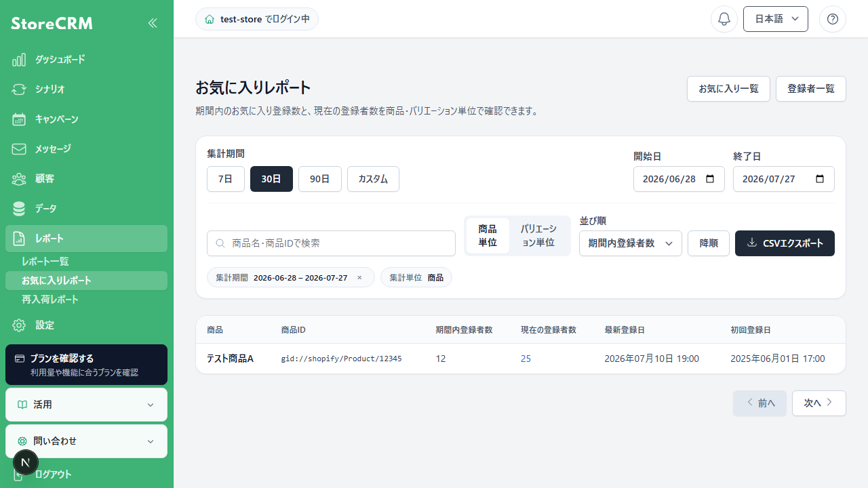Click the 登録者一覧 button
This screenshot has height=488, width=868.
811,89
